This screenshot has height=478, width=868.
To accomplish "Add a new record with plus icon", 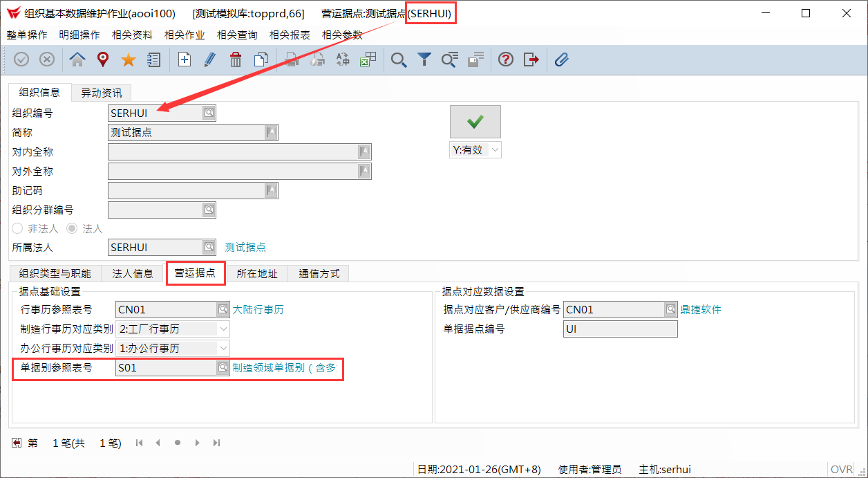I will coord(185,59).
